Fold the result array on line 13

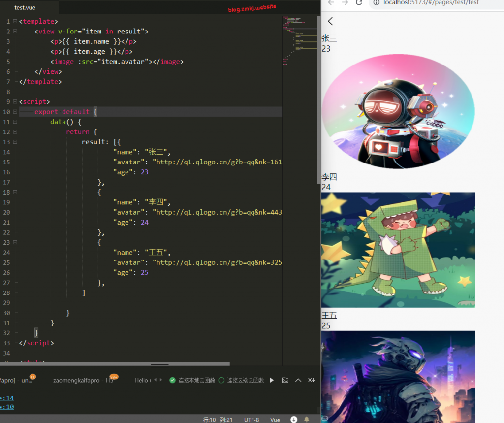(x=15, y=142)
